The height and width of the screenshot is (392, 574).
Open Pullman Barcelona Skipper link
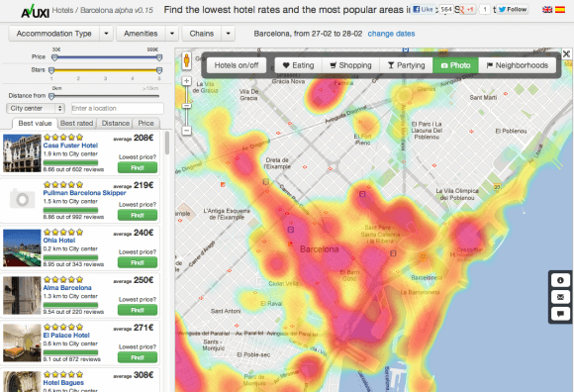(x=84, y=193)
